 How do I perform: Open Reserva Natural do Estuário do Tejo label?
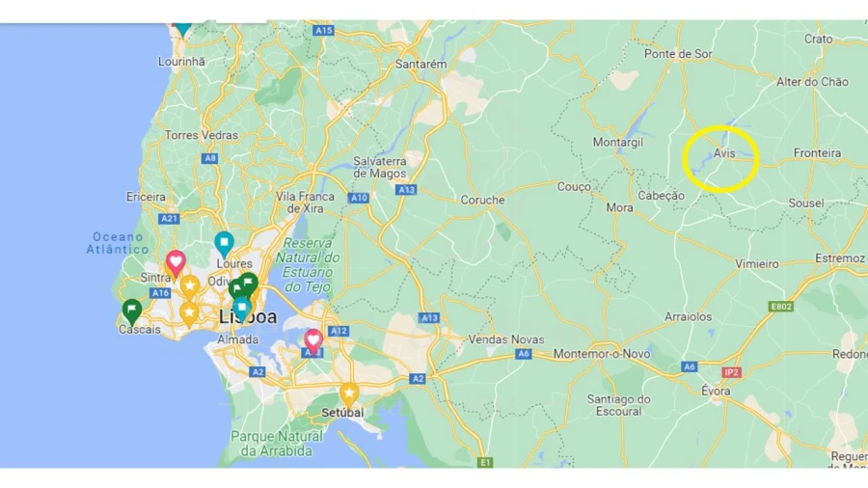tap(308, 265)
